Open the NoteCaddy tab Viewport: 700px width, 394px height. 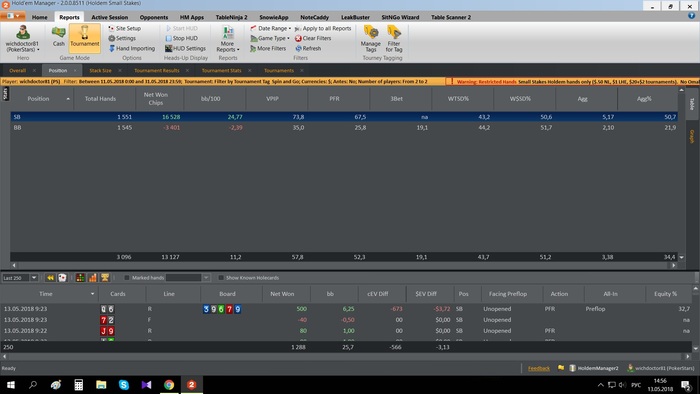[314, 17]
